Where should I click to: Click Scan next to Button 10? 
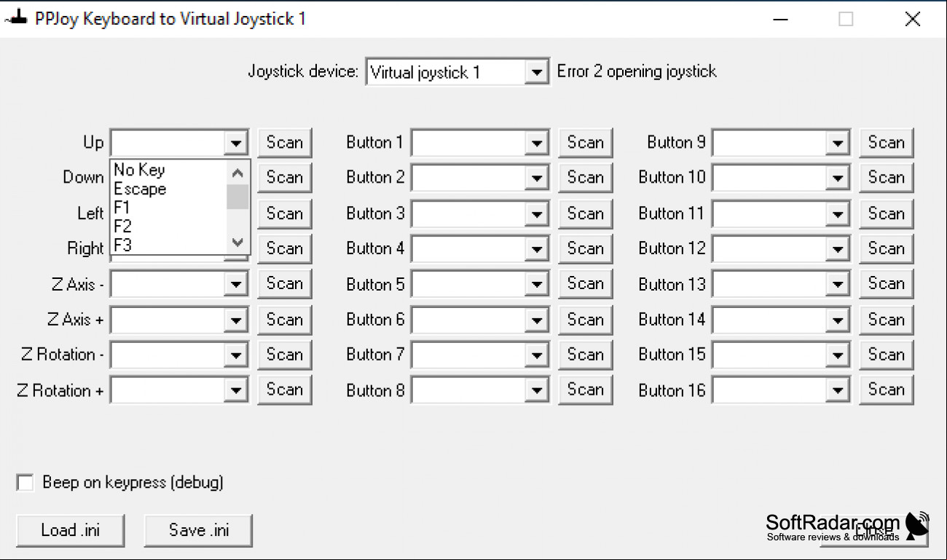click(887, 178)
